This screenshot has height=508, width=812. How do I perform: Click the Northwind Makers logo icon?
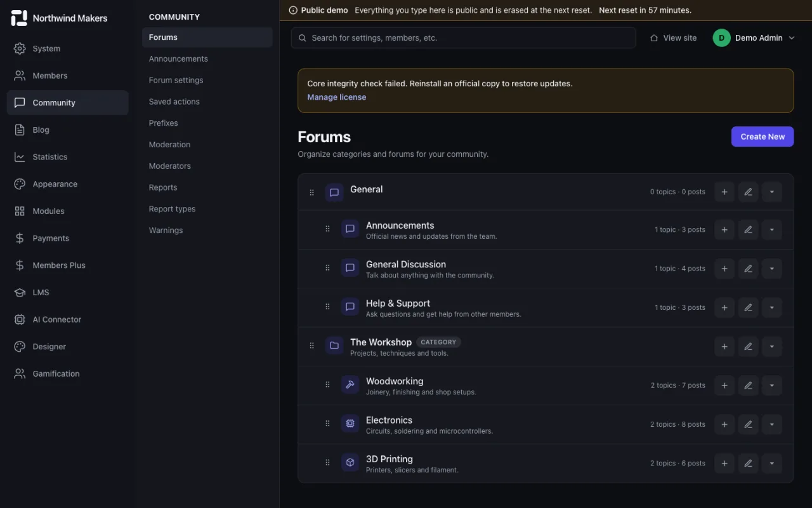pos(20,18)
